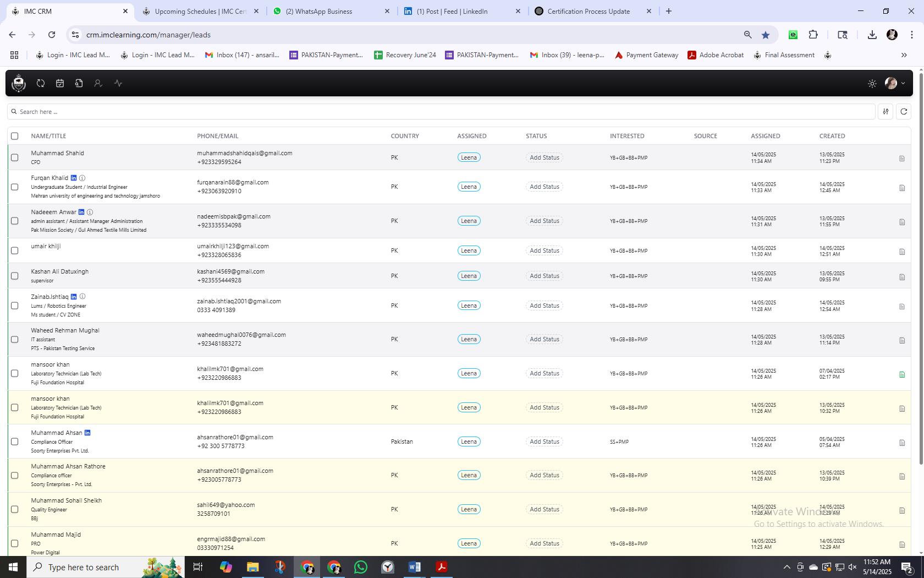Select Furqan Khalid lead checkbox
Image resolution: width=924 pixels, height=578 pixels.
[15, 187]
